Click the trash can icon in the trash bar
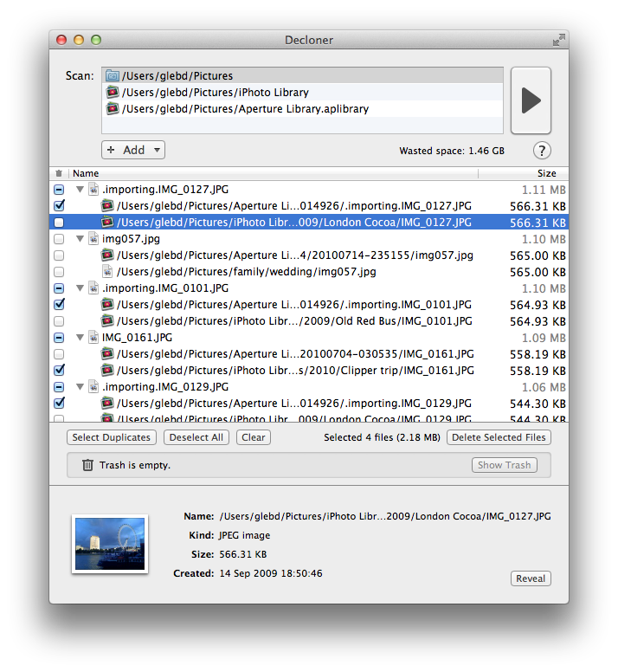Image resolution: width=618 pixels, height=672 pixels. 87,465
